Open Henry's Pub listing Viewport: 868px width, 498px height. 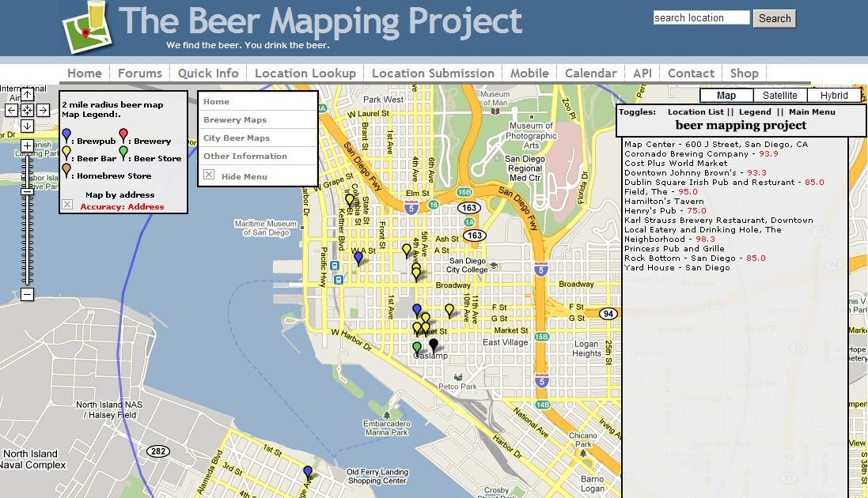click(x=665, y=211)
